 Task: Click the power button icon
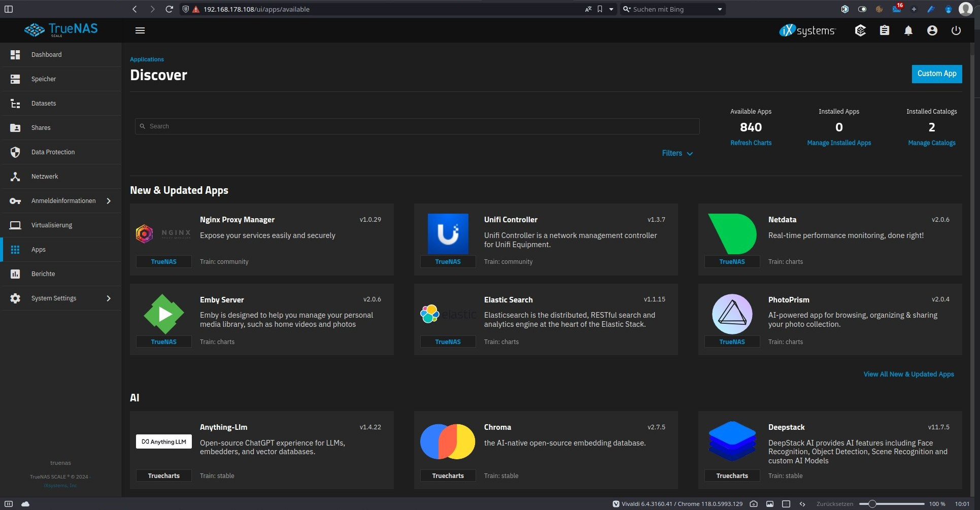(x=956, y=30)
